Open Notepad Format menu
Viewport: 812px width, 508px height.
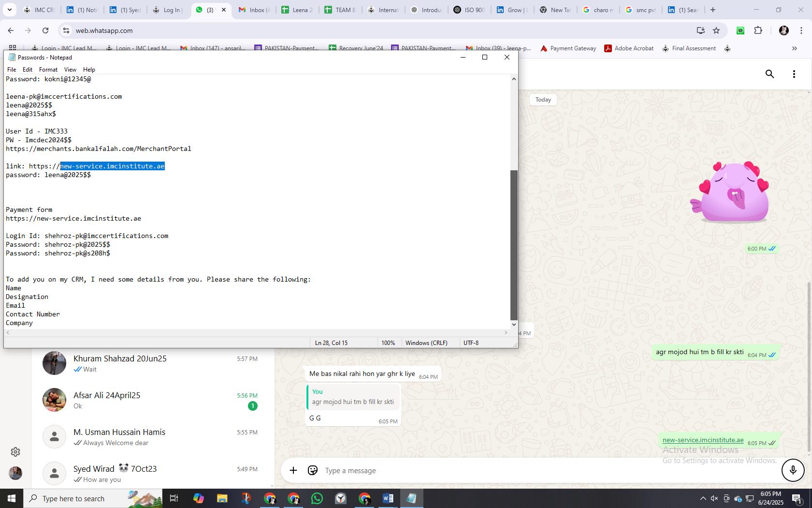point(48,70)
